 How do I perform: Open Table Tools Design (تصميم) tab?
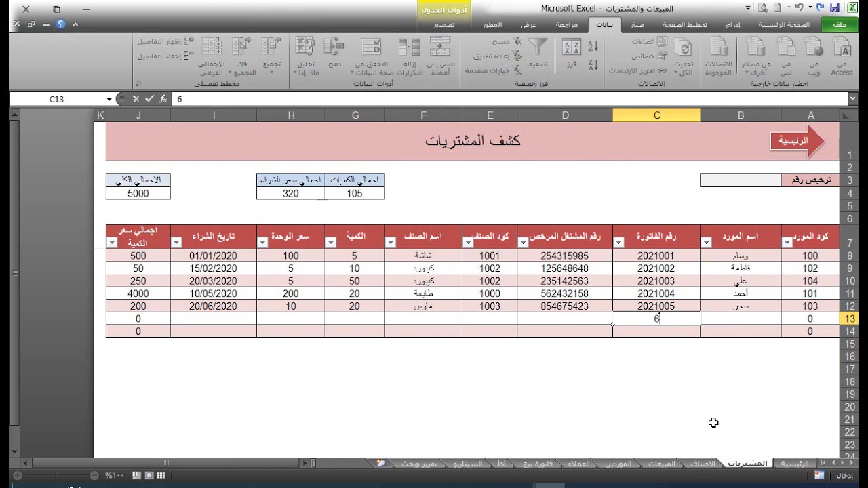[x=444, y=24]
